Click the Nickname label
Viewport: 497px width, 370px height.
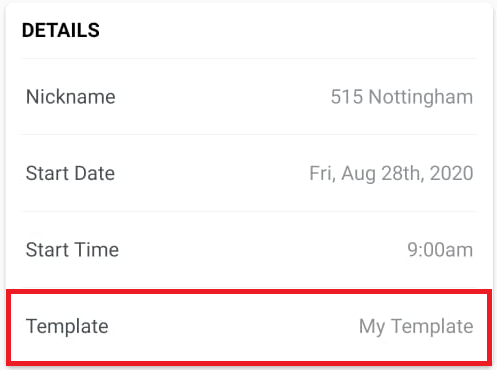point(71,97)
